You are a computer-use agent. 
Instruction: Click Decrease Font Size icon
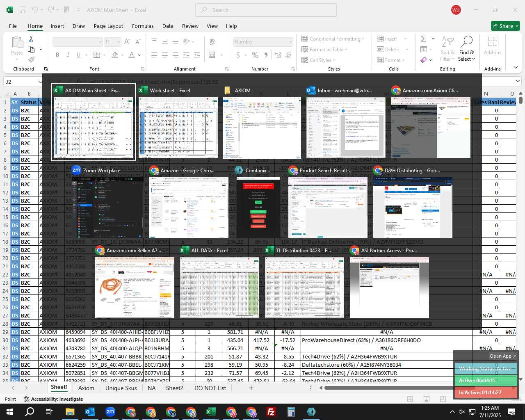click(x=138, y=41)
